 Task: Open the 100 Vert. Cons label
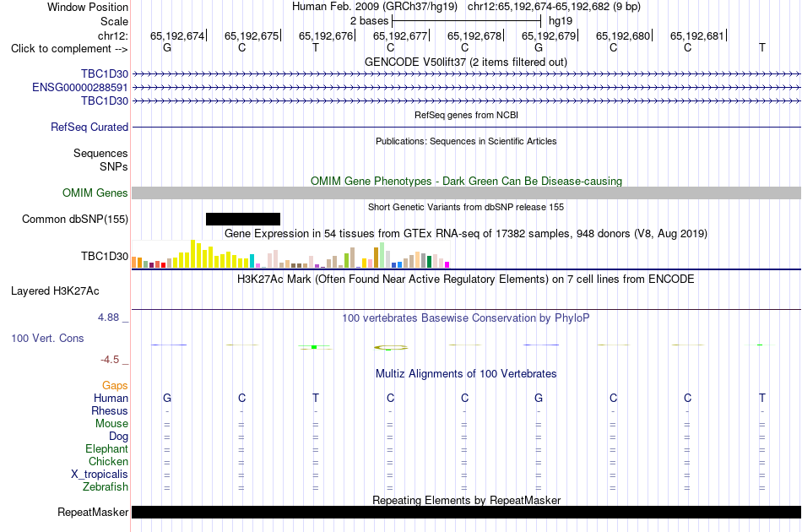click(x=47, y=338)
